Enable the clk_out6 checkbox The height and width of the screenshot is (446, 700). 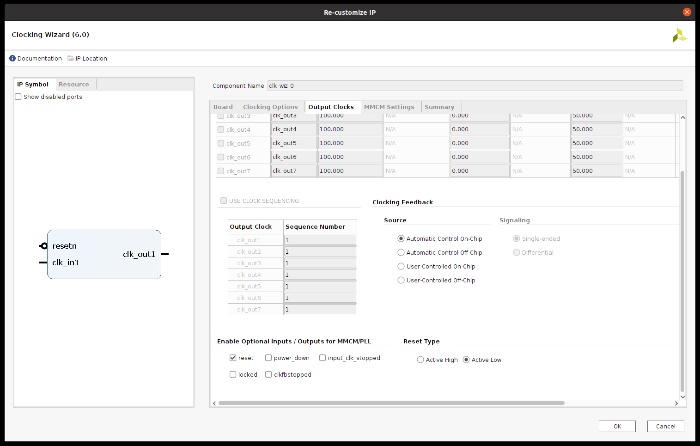tap(221, 157)
